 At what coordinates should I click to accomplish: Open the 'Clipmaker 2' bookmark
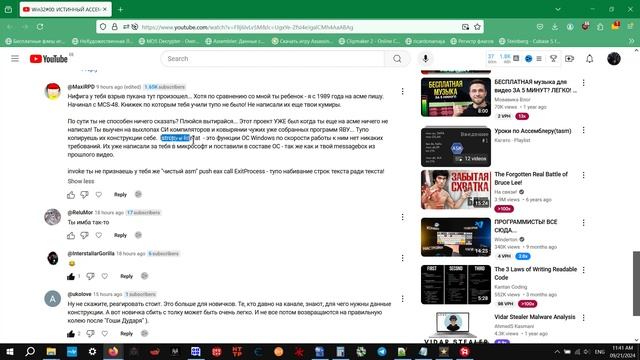[x=370, y=41]
